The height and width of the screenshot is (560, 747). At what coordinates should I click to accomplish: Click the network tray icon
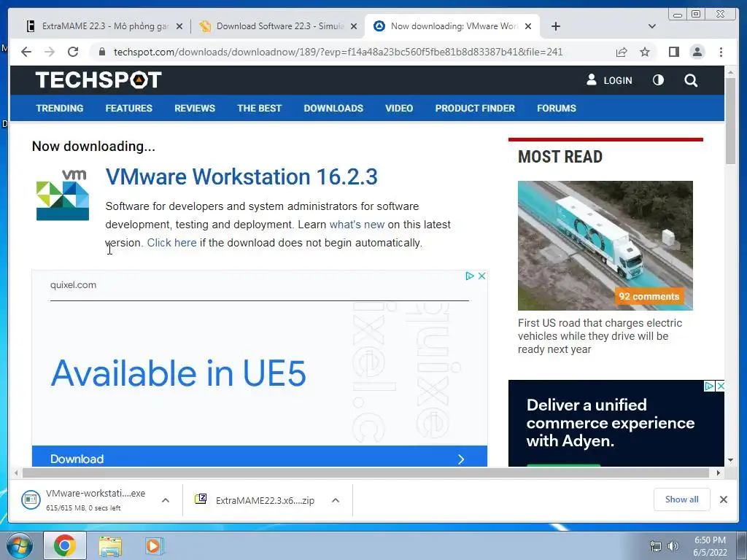[656, 546]
